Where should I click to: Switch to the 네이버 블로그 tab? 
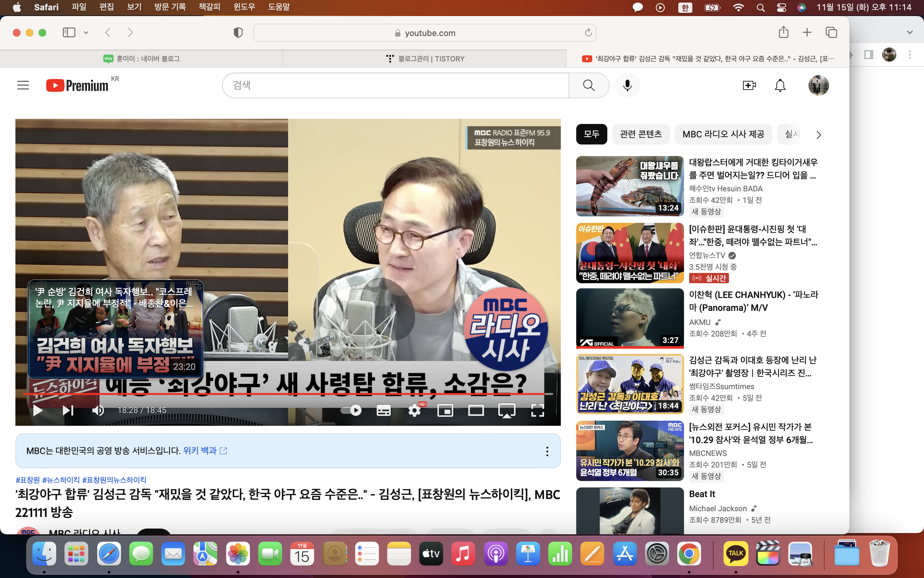click(141, 58)
